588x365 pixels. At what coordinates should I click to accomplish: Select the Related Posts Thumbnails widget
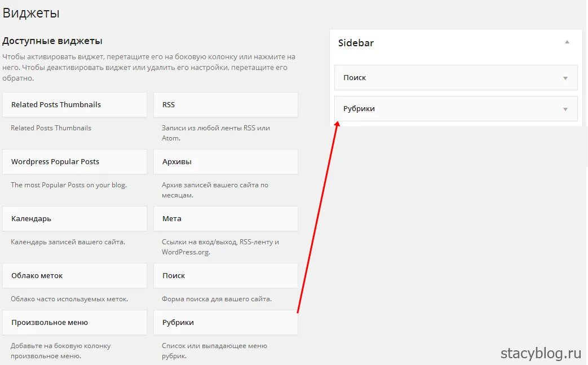point(74,105)
